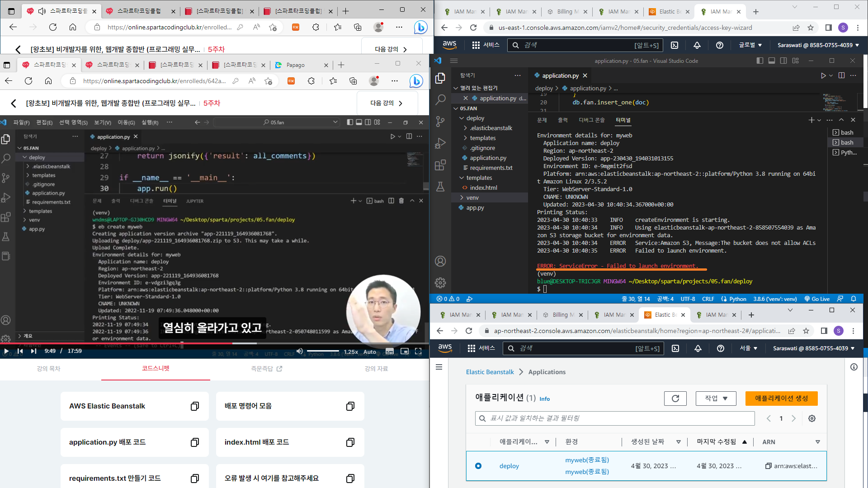Open Manage gear in VS Code activity bar

440,283
